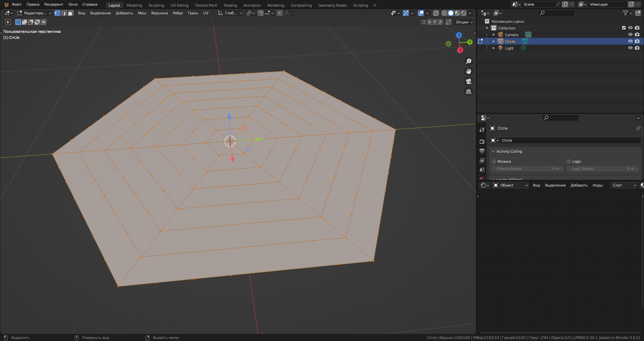Open the Опции dropdown
This screenshot has width=644, height=341.
pos(464,22)
